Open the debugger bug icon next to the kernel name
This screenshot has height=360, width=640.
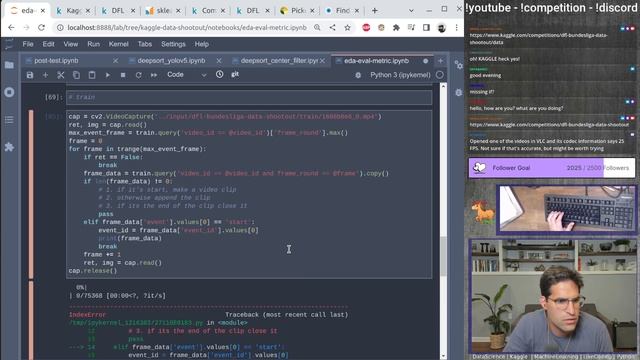[x=358, y=75]
